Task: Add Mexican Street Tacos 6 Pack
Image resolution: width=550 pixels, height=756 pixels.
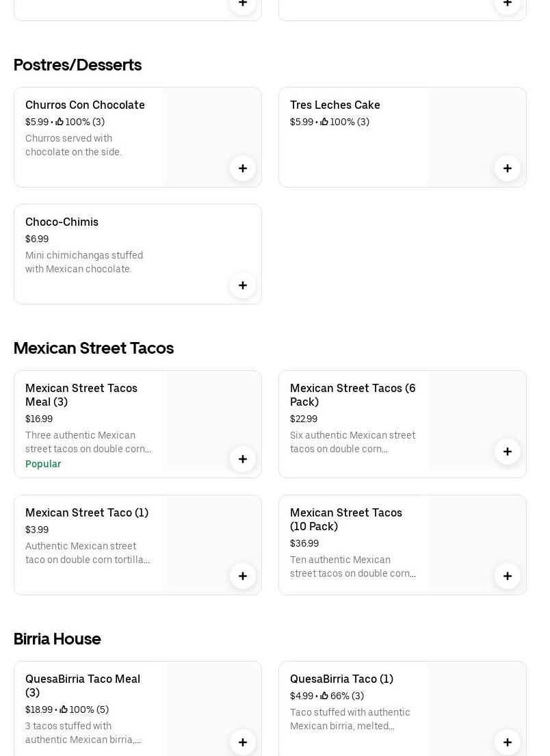Action: tap(508, 452)
